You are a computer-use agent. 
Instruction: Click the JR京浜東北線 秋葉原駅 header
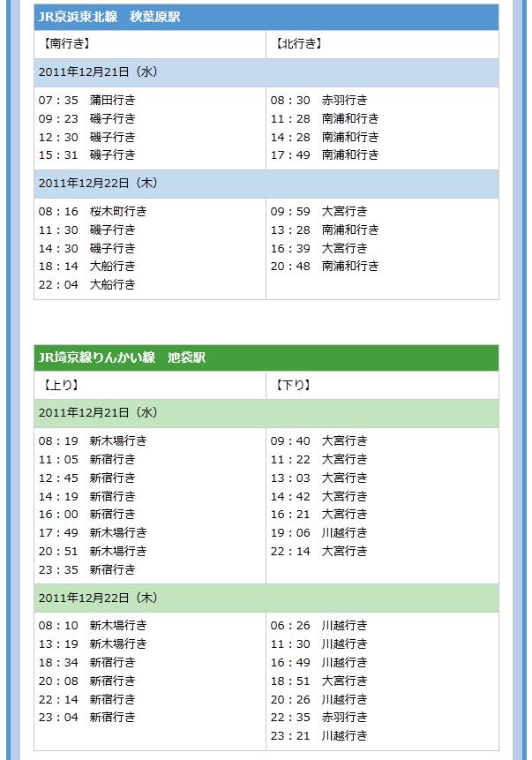(x=266, y=17)
